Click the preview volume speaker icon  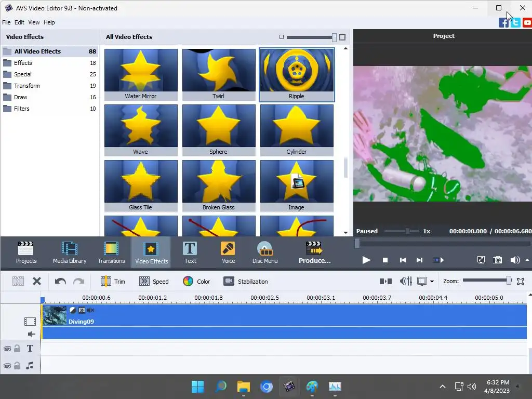point(515,260)
